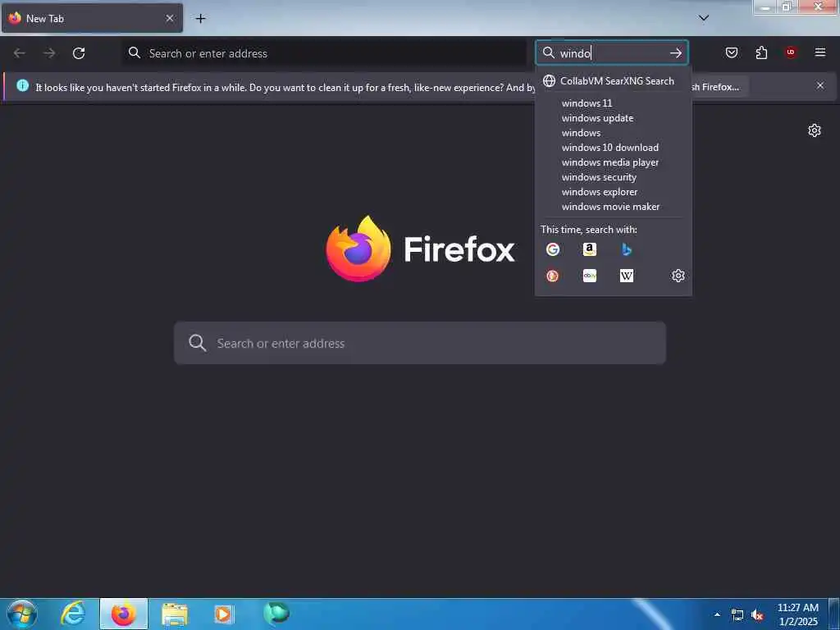Choose suggestion windows security

click(614, 177)
